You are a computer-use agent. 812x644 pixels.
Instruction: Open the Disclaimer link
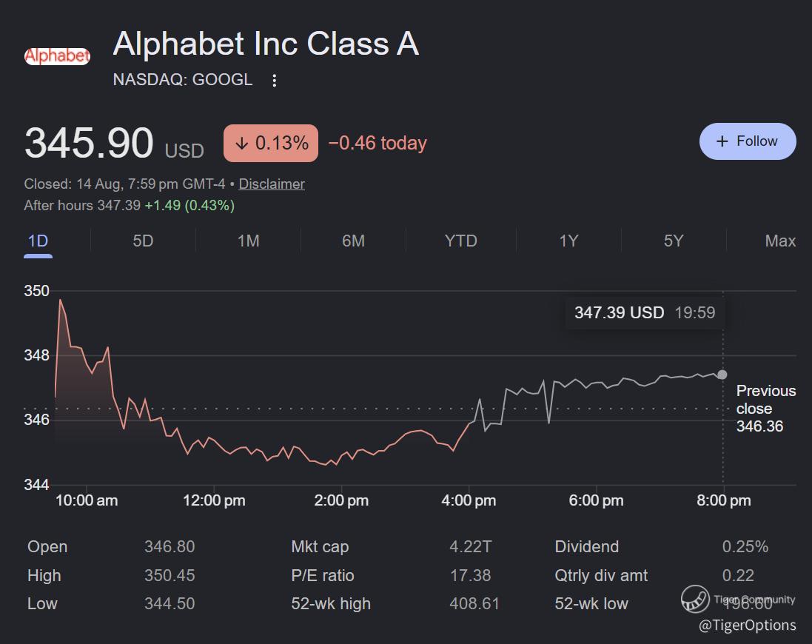272,184
